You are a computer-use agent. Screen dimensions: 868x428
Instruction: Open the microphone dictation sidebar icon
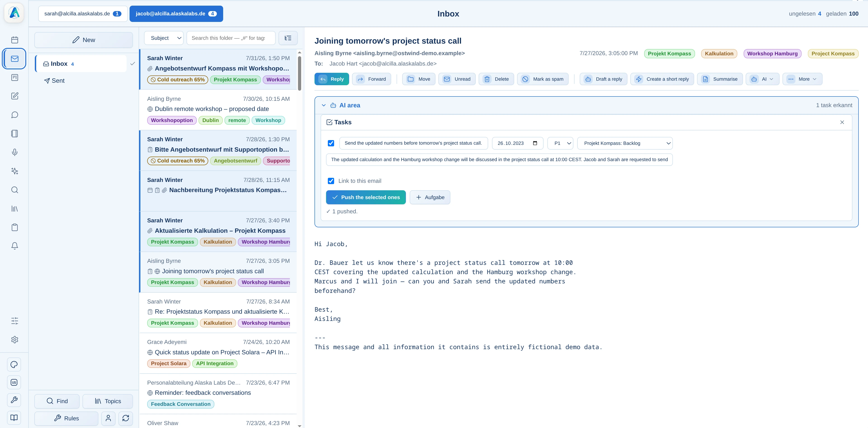14,152
